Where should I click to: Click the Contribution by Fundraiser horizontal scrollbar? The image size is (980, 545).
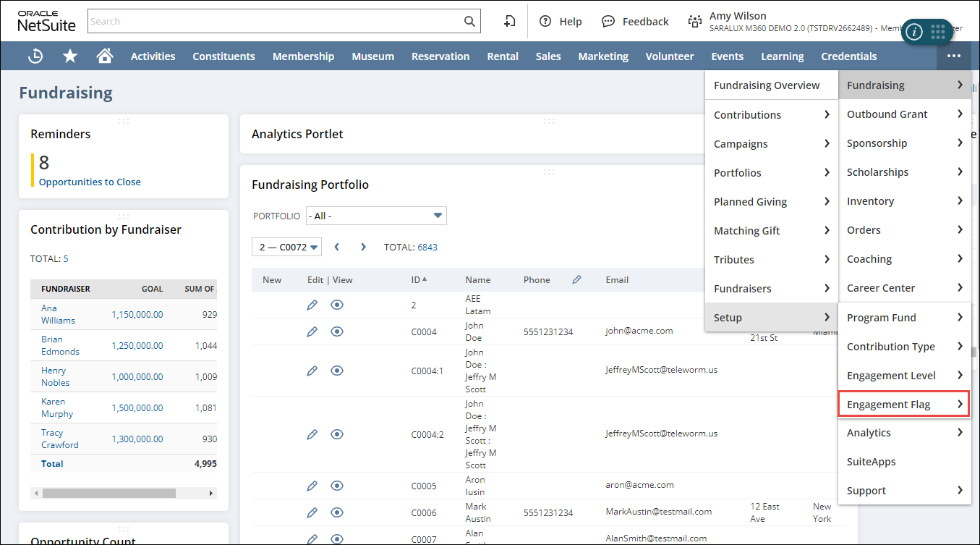[x=108, y=493]
